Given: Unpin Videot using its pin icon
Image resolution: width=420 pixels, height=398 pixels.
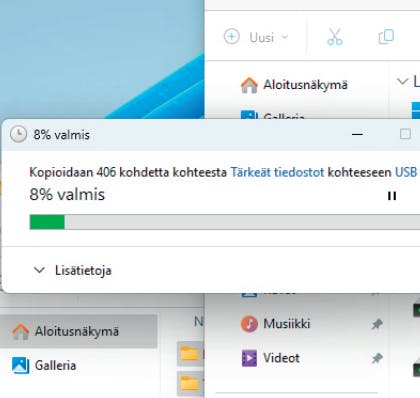Looking at the screenshot, I should coord(377,359).
